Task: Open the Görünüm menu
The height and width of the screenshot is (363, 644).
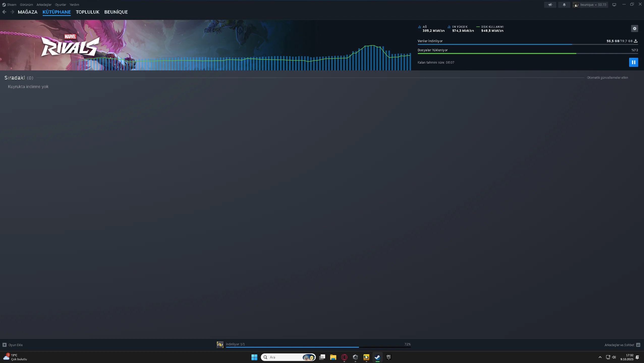Action: click(26, 5)
